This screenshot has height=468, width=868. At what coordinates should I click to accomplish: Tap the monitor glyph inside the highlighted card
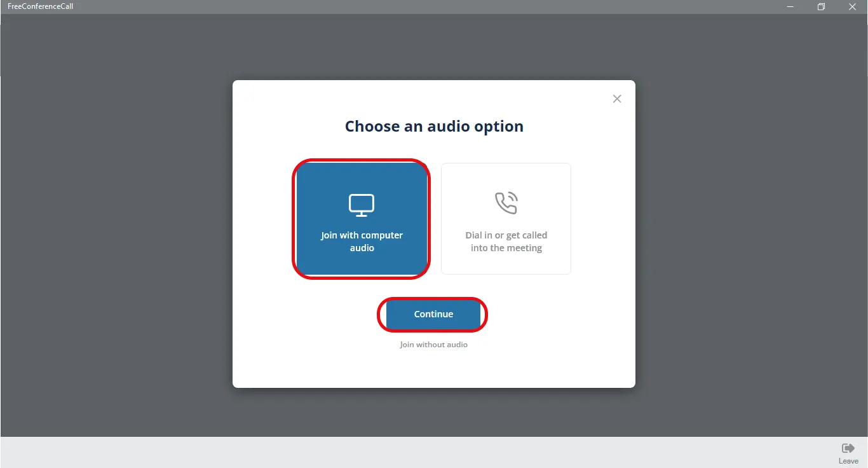(x=361, y=205)
